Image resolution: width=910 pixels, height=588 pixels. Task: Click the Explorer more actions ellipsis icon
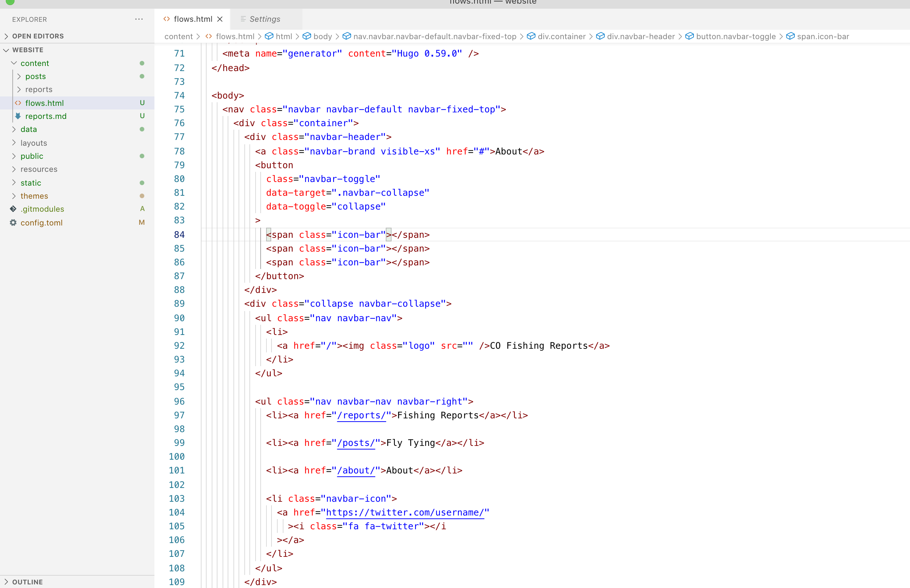(138, 19)
